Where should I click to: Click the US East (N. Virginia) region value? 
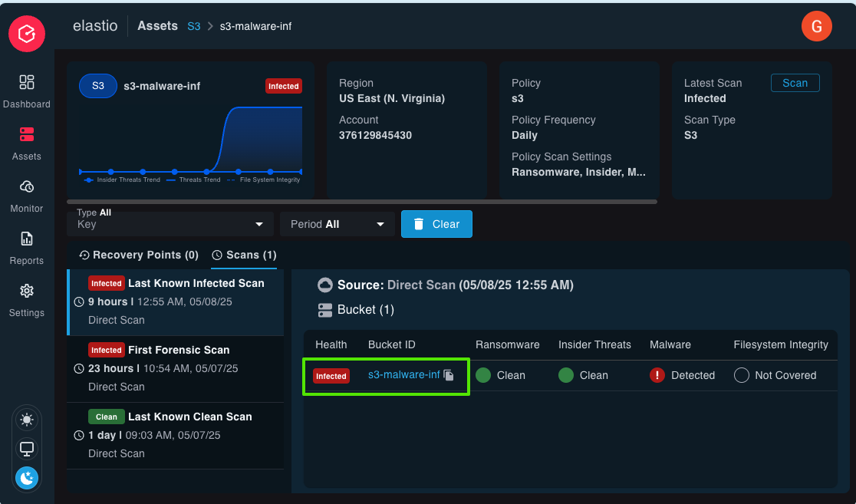click(392, 98)
